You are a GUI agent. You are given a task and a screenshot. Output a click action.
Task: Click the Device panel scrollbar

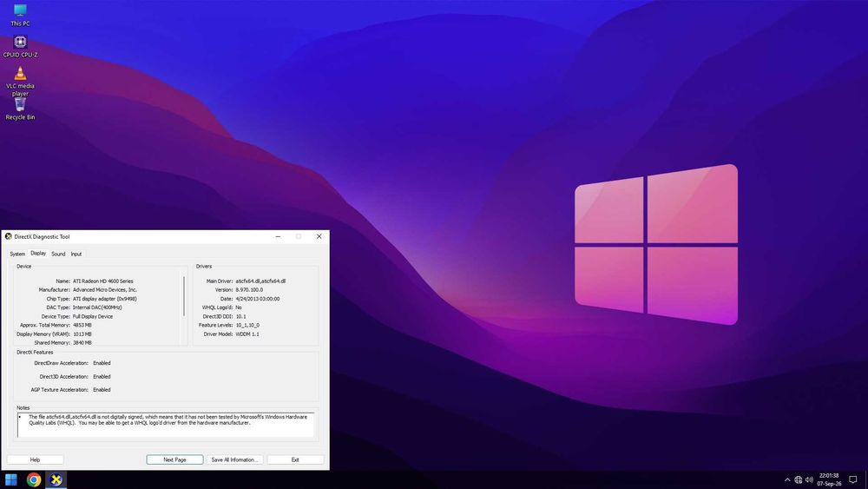pyautogui.click(x=184, y=296)
